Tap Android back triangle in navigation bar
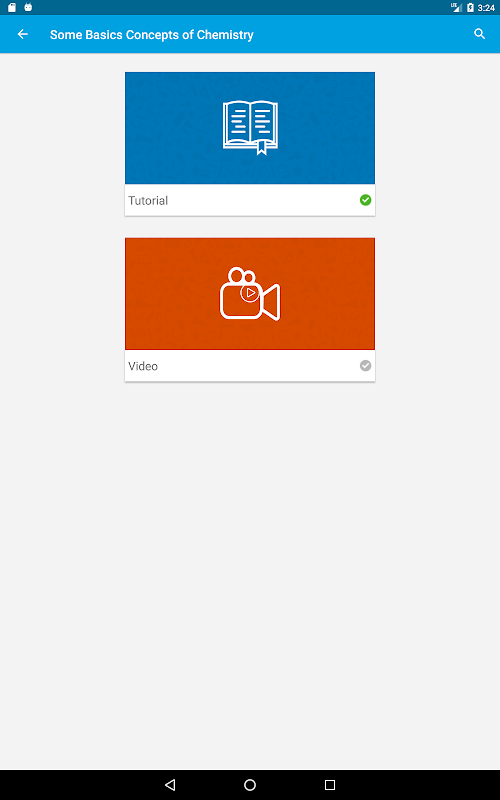 (170, 785)
